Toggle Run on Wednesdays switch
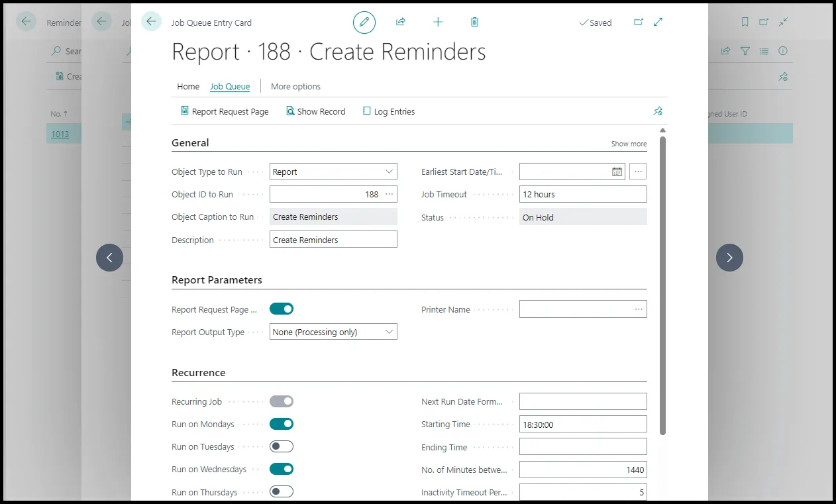 tap(282, 469)
